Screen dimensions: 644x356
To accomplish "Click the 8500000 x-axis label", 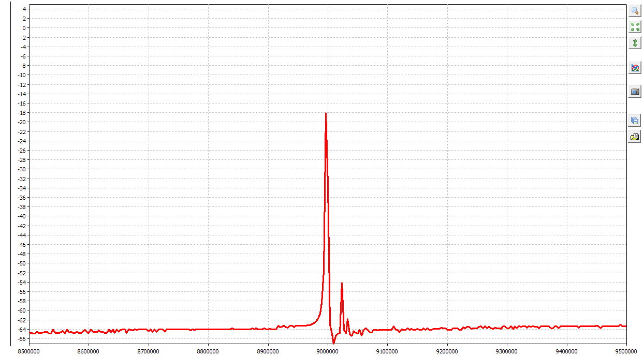I will (30, 351).
